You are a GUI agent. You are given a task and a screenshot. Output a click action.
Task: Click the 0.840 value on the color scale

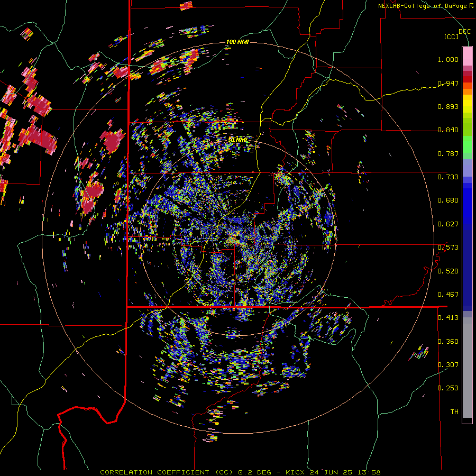click(x=448, y=130)
